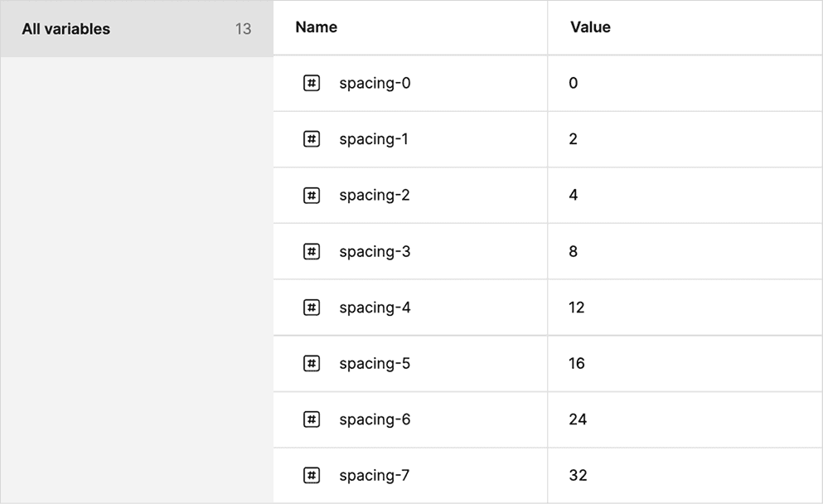Click the Value column header

point(590,27)
